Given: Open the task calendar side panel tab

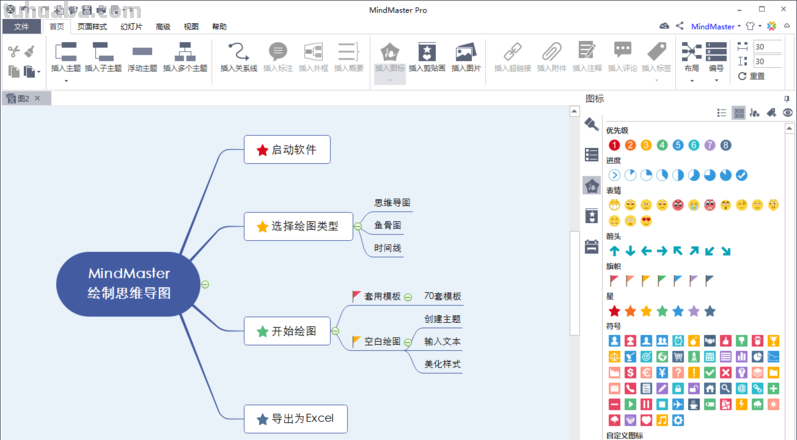Looking at the screenshot, I should pyautogui.click(x=591, y=247).
